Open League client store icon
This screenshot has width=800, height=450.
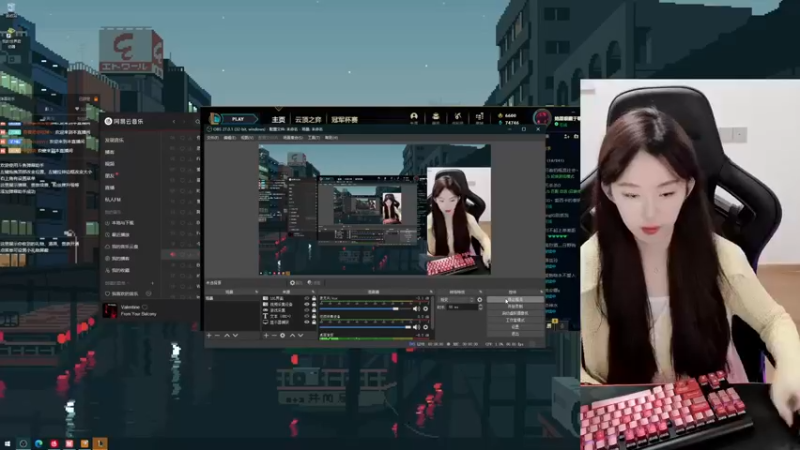480,117
